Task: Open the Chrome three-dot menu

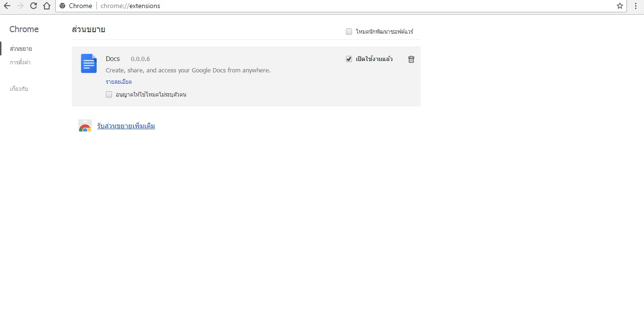Action: [636, 6]
